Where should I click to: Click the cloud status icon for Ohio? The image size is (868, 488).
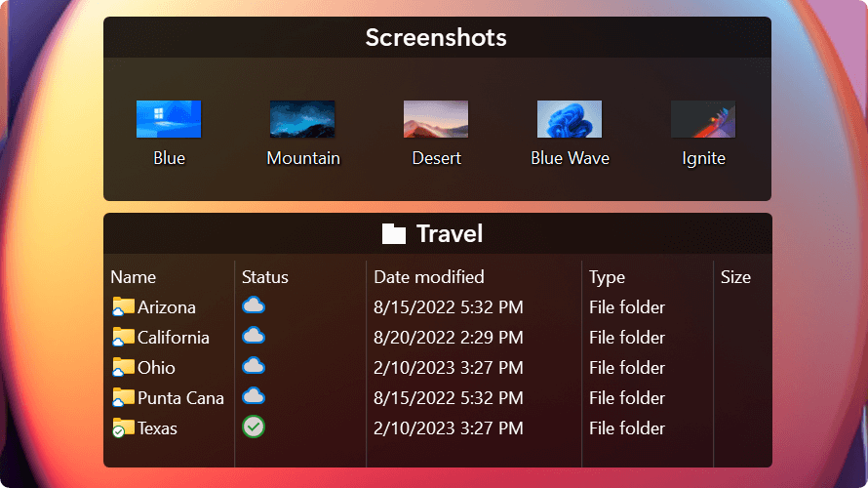pyautogui.click(x=254, y=366)
